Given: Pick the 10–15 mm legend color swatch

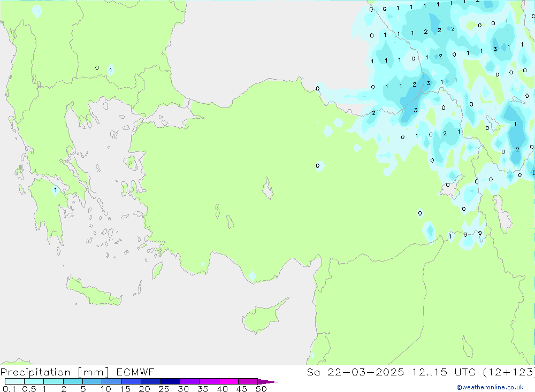Looking at the screenshot, I should [x=112, y=381].
